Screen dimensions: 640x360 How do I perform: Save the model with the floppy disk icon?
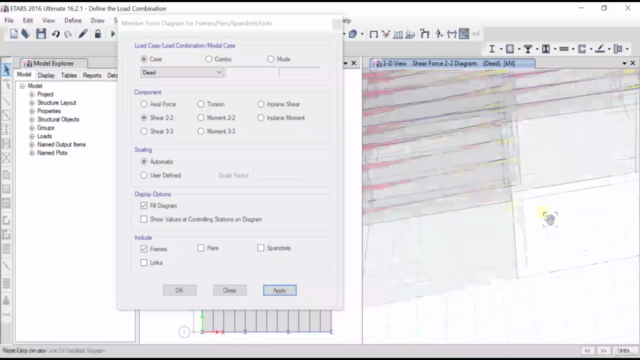pos(41,34)
